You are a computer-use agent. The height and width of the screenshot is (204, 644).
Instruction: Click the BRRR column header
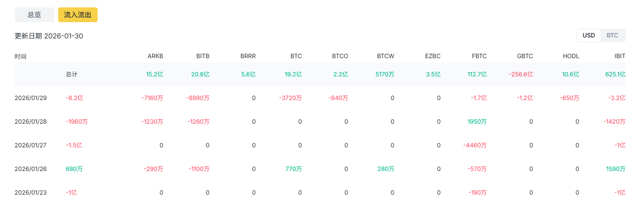click(248, 56)
